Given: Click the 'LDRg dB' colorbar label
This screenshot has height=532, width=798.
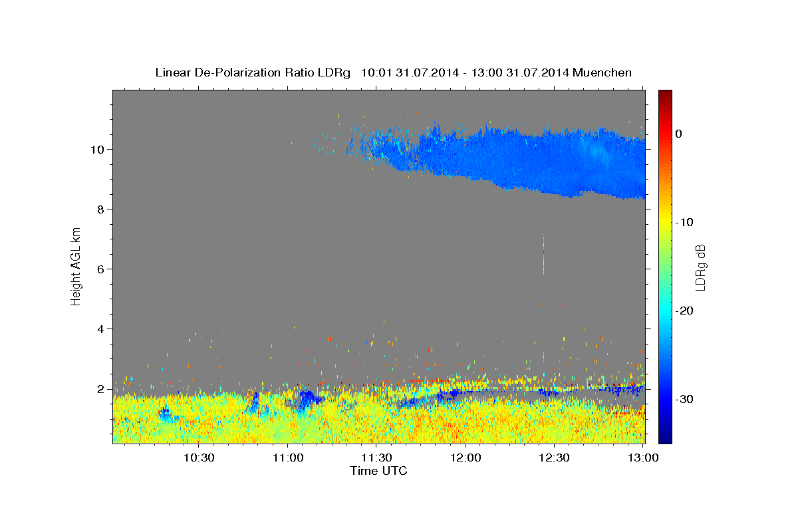Looking at the screenshot, I should (x=700, y=267).
